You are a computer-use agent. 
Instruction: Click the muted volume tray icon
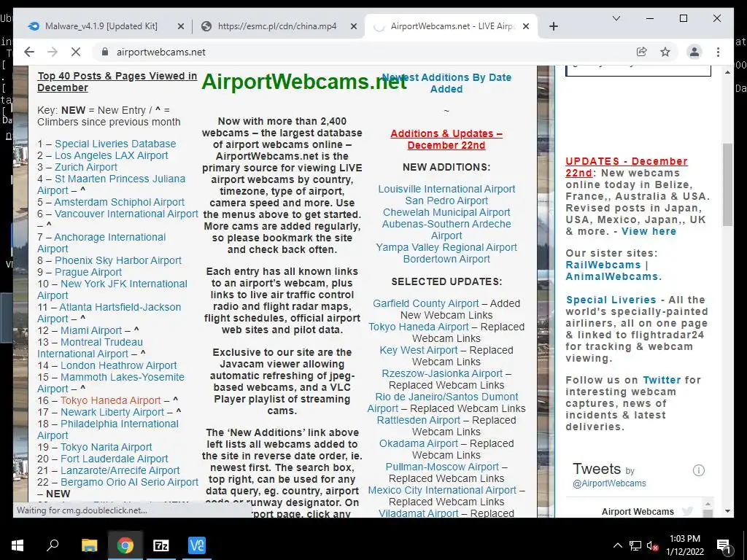[x=652, y=545]
